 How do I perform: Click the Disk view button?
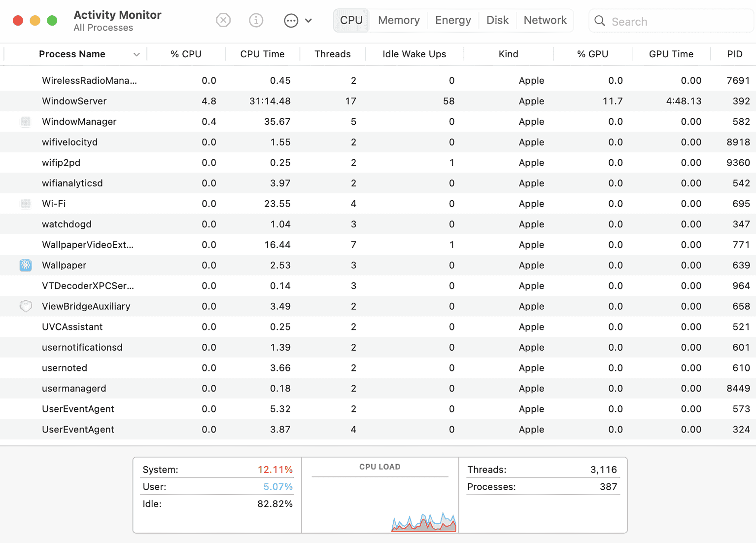coord(497,20)
